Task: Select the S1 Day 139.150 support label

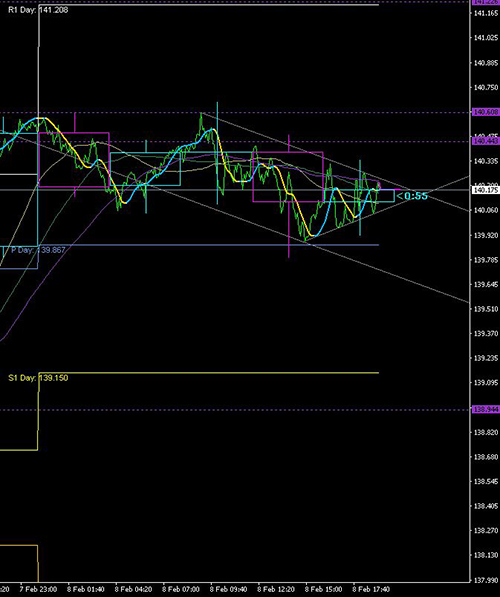Action: (38, 378)
